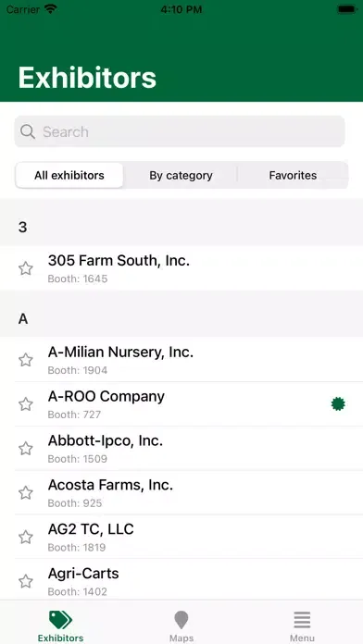Tap the green badge on A-ROO Company
The width and height of the screenshot is (363, 644).
tap(338, 404)
